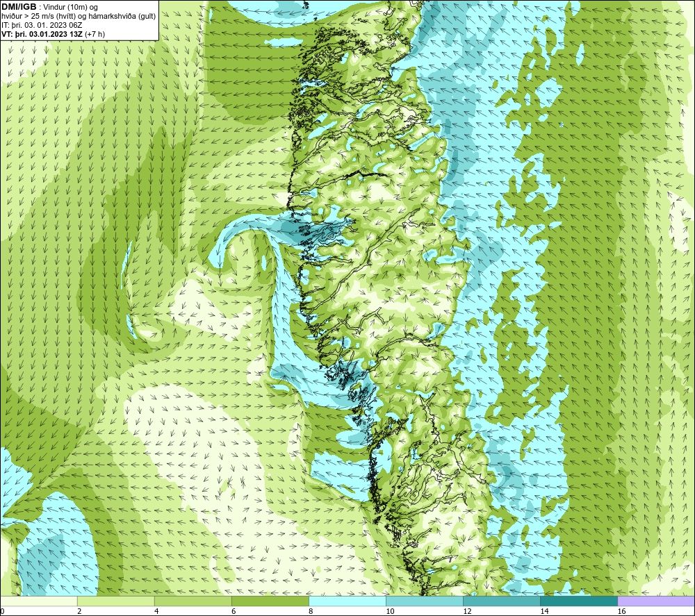Click the 2-4 m/s light green legend swatch
695x616 pixels.
pos(115,601)
